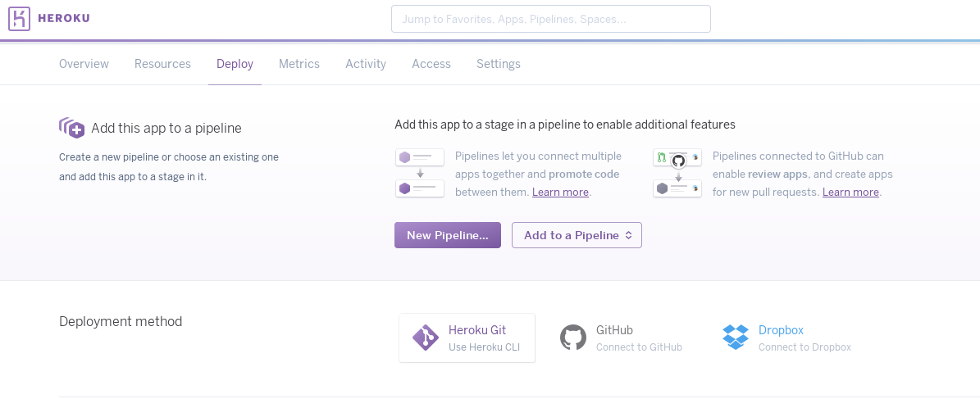This screenshot has width=980, height=408.
Task: Click the Add this app to a pipeline heading
Action: [x=166, y=128]
